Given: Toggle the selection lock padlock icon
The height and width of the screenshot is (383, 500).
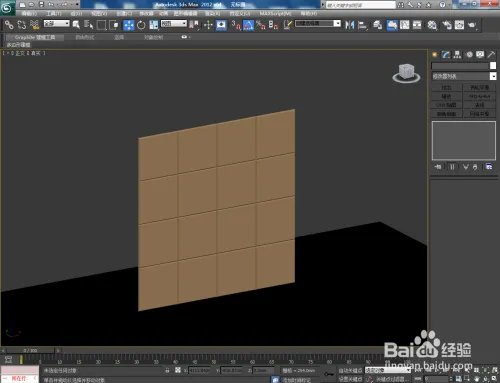Looking at the screenshot, I should pos(167,370).
